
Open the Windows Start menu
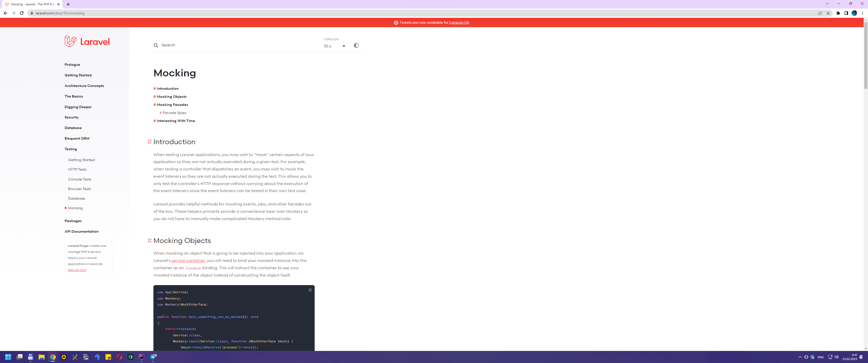[x=8, y=357]
